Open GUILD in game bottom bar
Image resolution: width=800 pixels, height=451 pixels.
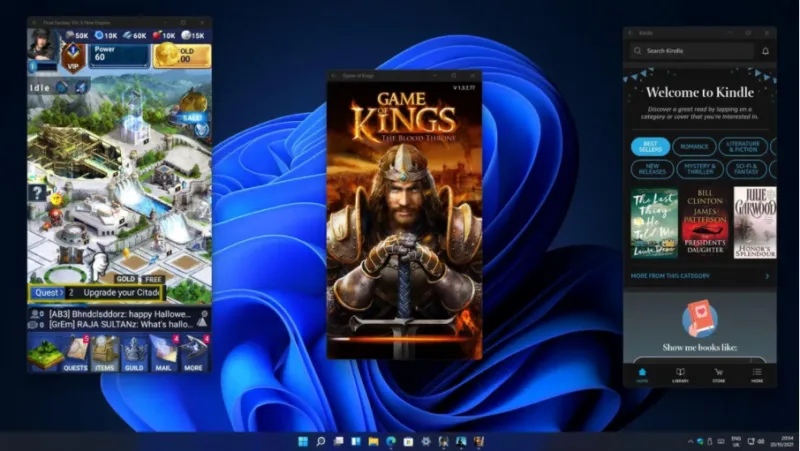click(x=134, y=353)
